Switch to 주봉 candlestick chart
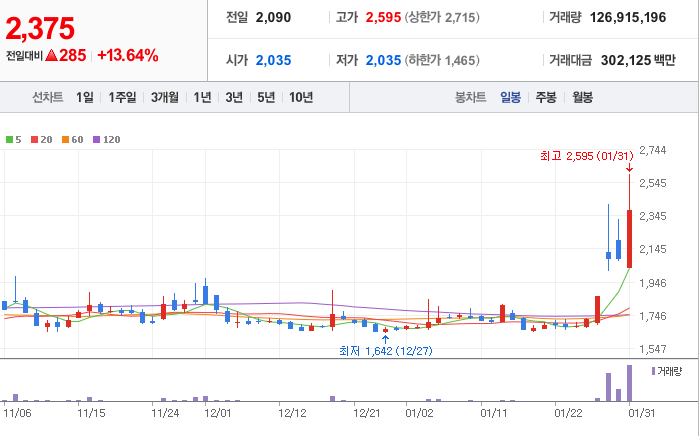 (x=546, y=97)
